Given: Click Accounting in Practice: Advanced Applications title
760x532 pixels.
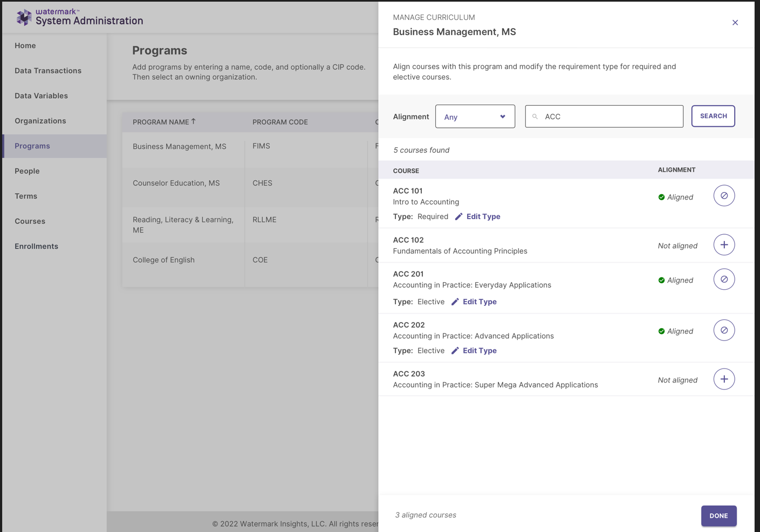Looking at the screenshot, I should [x=473, y=336].
